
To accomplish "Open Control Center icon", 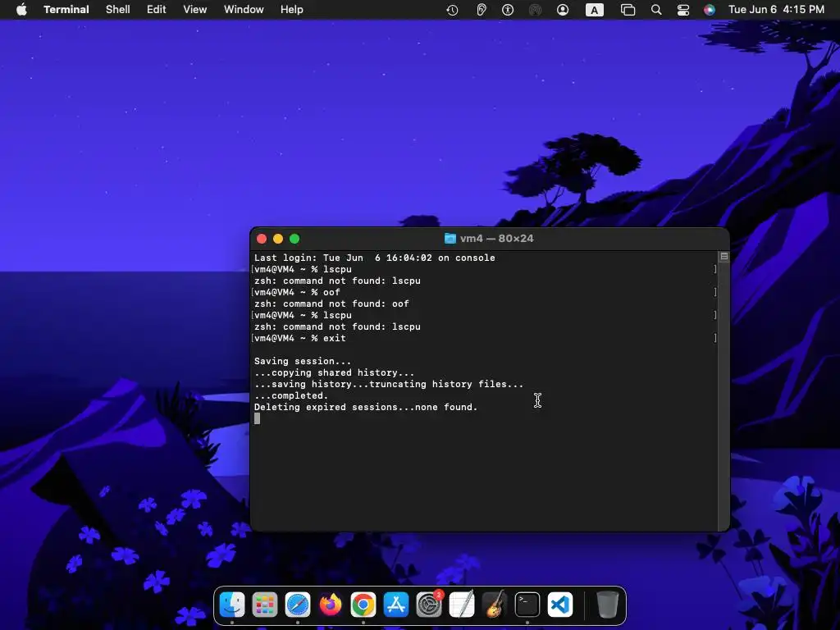I will point(683,10).
